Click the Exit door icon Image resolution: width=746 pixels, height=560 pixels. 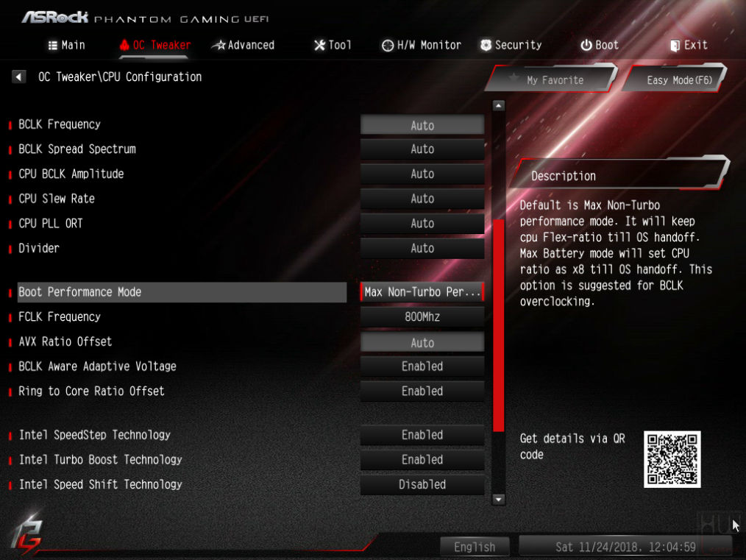tap(675, 45)
